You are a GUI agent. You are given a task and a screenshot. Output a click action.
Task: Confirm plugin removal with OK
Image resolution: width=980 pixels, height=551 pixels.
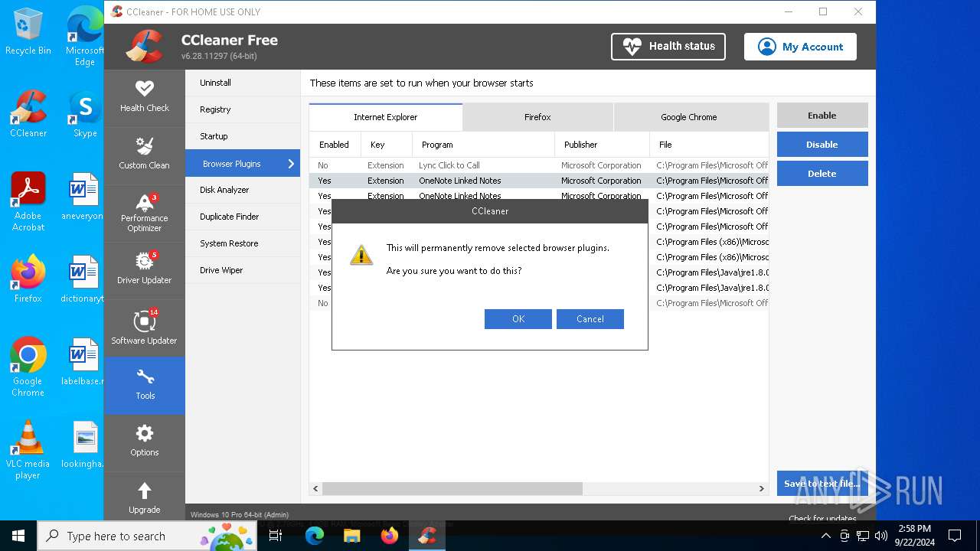[518, 319]
